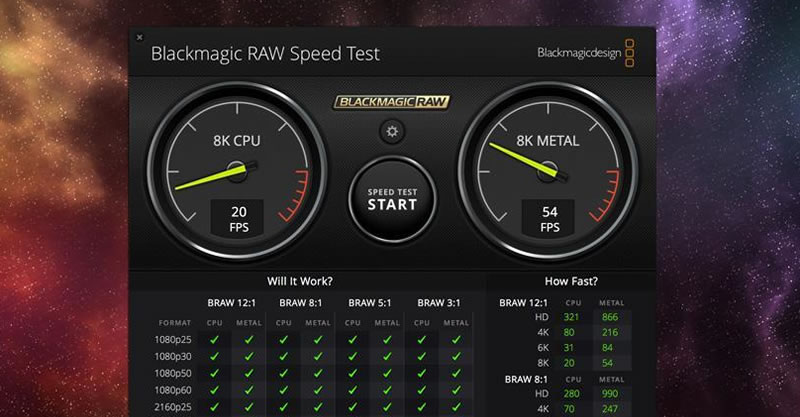Select the 2160p25 format row label
The image size is (800, 417).
[173, 407]
